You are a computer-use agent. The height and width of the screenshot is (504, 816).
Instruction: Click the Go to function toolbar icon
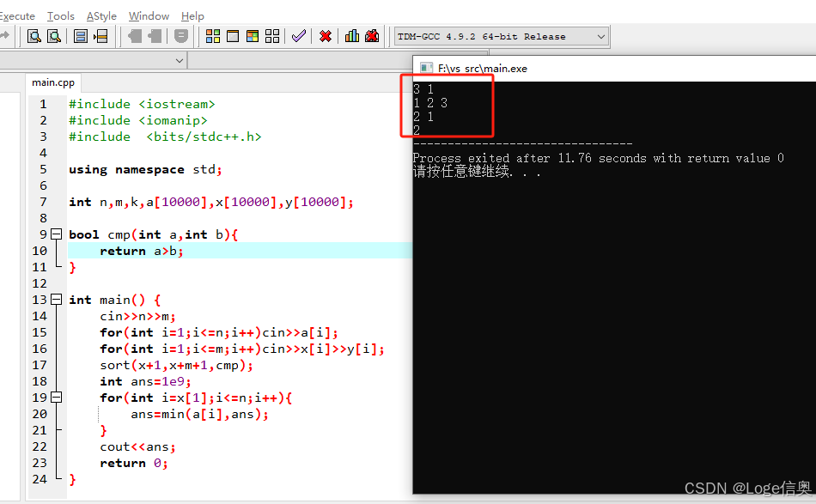(x=80, y=36)
